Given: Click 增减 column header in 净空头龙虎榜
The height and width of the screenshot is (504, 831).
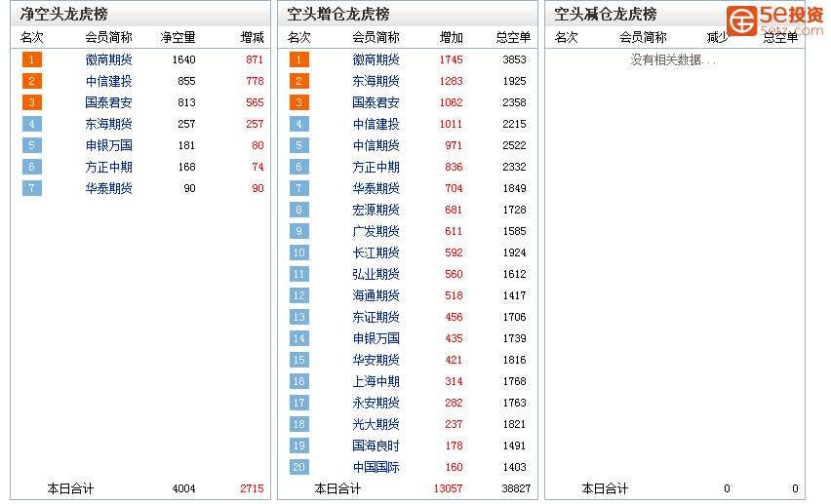Looking at the screenshot, I should (x=253, y=37).
